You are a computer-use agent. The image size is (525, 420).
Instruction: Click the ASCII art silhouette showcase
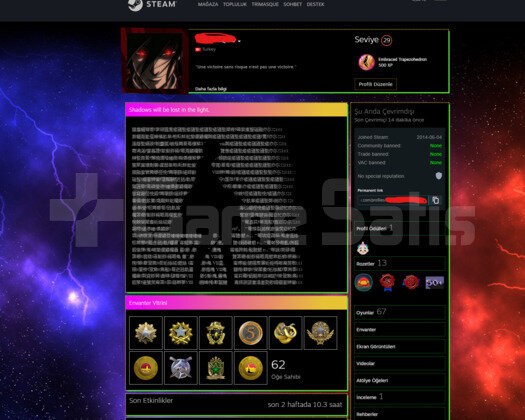click(218, 206)
